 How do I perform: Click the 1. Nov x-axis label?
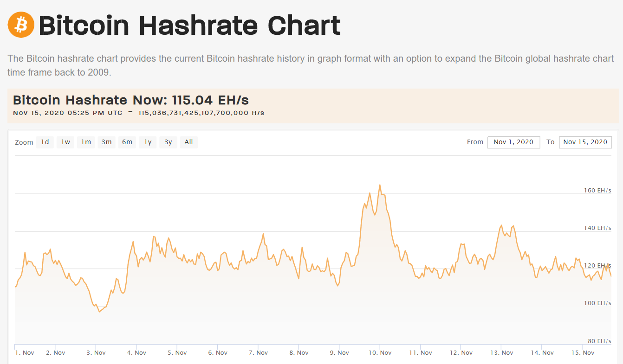25,353
